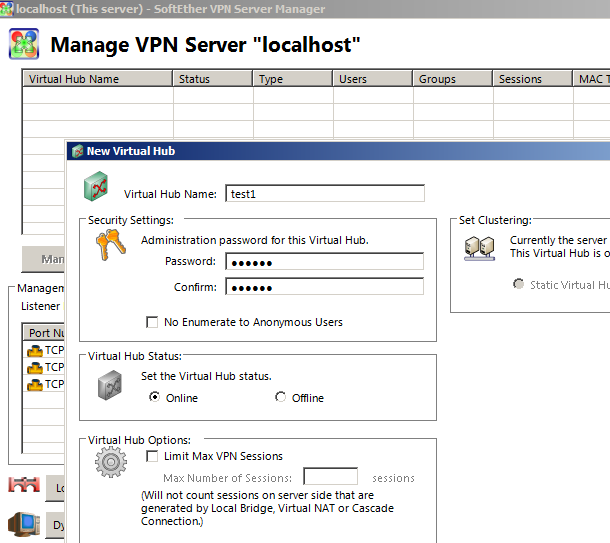Click the 'Set the Virtual Hub status.' text
This screenshot has width=610, height=543.
[206, 376]
